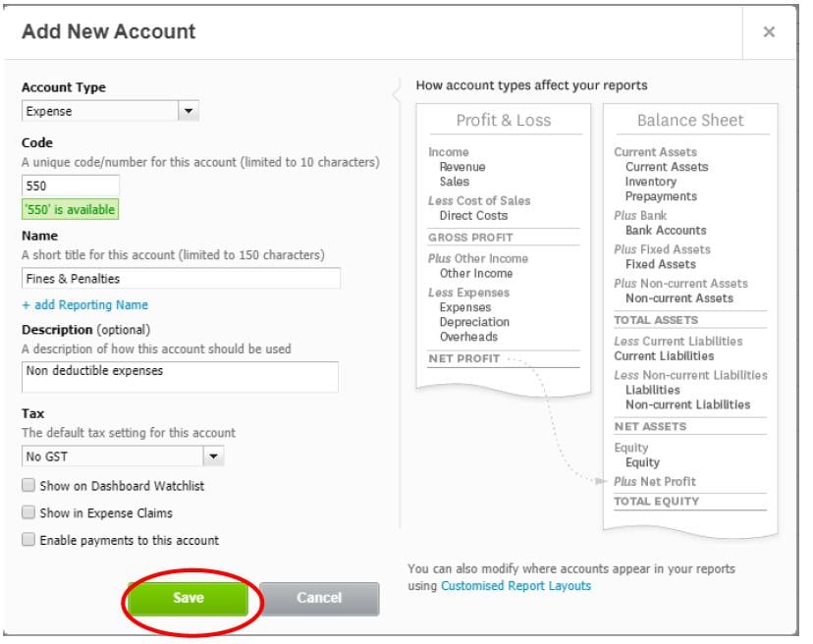Check Enable payments to this account

[28, 540]
